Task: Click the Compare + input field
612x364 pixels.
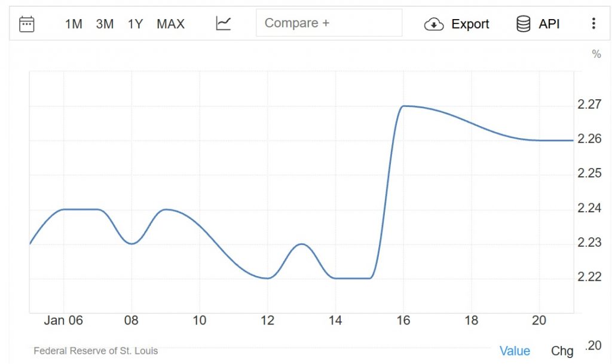Action: coord(329,23)
